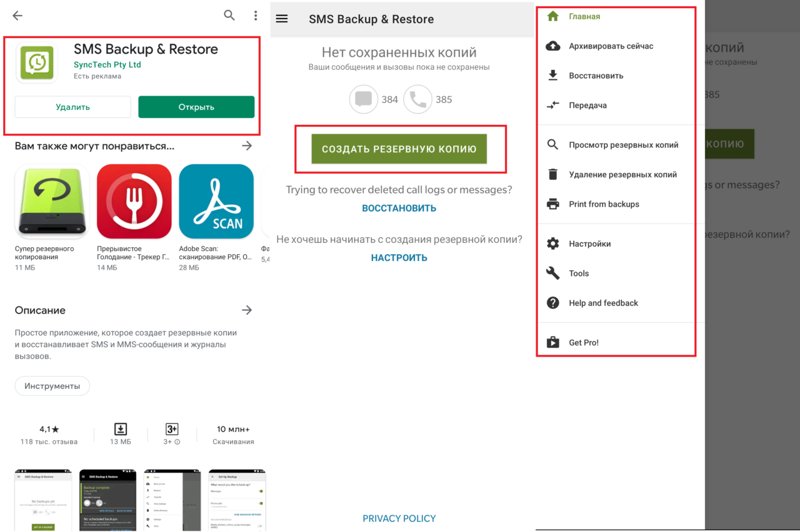Tap the ВОССТАНОВИТЬ link
The width and height of the screenshot is (800, 532).
pyautogui.click(x=399, y=208)
